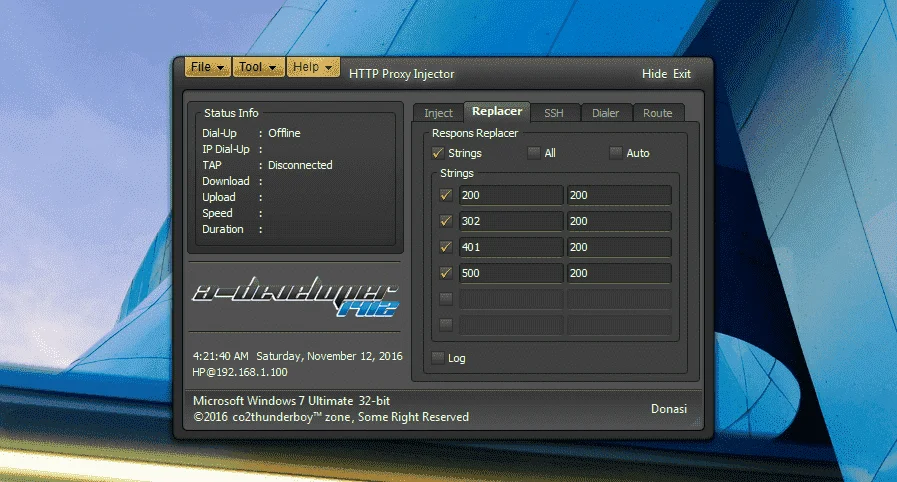Screen dimensions: 897x482
Task: Open the Dialer tab
Action: [x=605, y=113]
